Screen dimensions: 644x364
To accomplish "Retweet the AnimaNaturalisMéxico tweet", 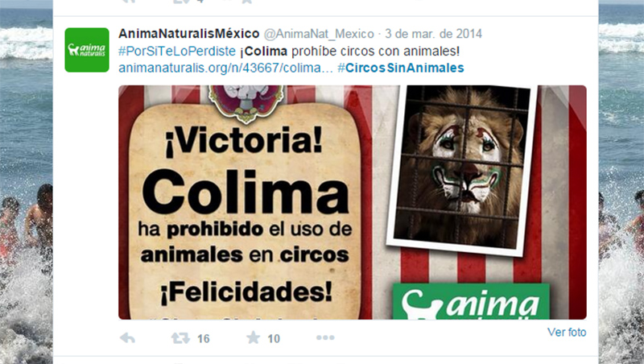I will [180, 338].
